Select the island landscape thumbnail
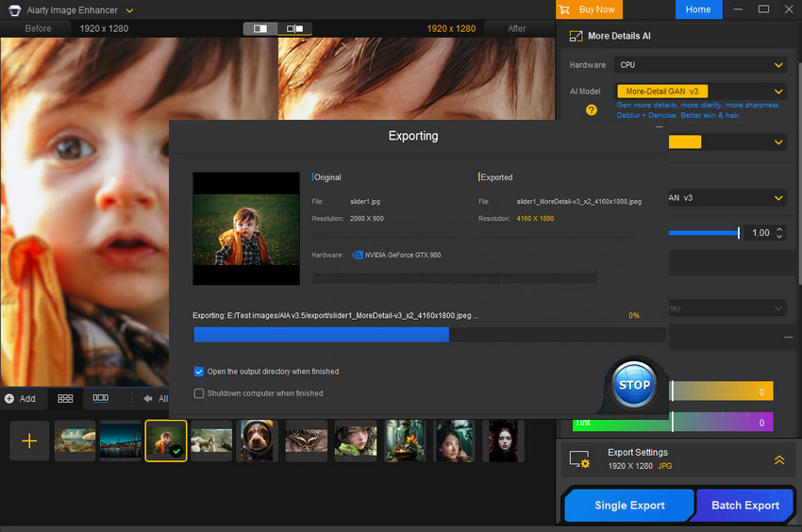The image size is (802, 532). tap(75, 441)
